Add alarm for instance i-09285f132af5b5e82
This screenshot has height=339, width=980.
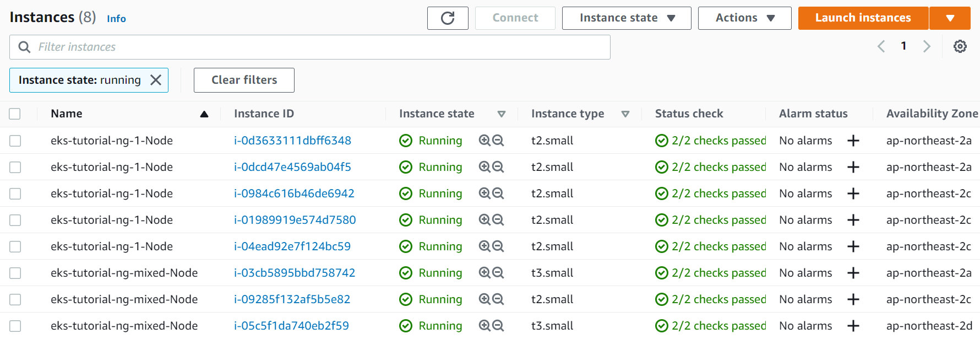click(x=853, y=299)
